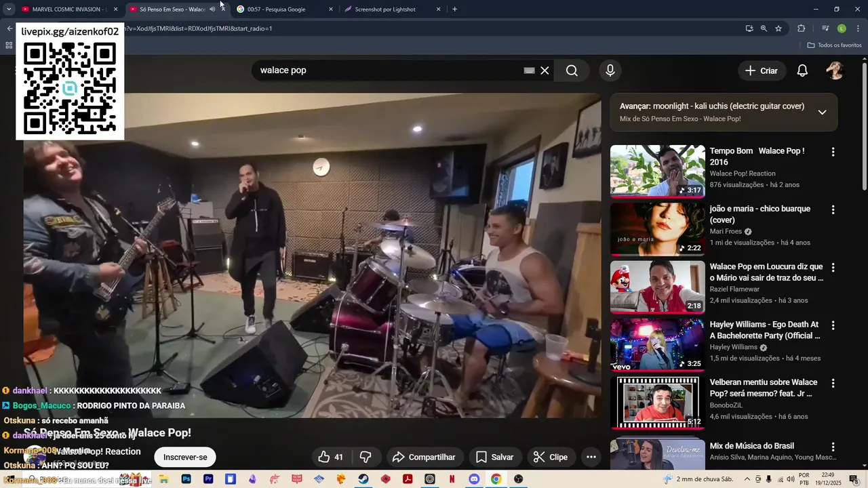
Task: Open the POR PTB language indicator
Action: click(x=804, y=479)
